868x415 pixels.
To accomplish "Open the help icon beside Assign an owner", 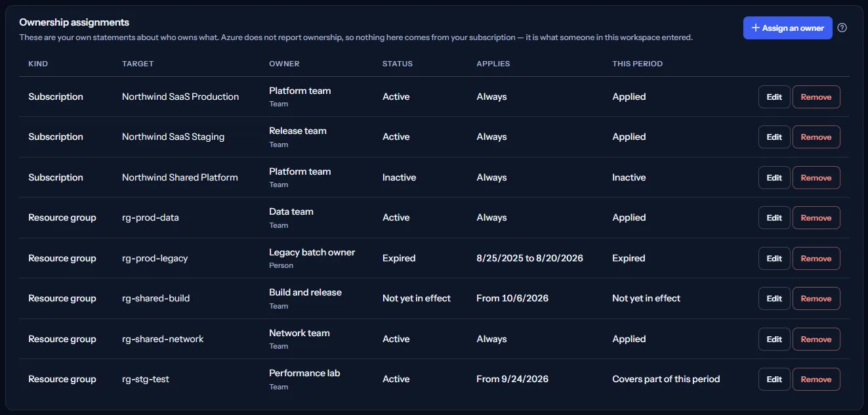I will click(842, 28).
